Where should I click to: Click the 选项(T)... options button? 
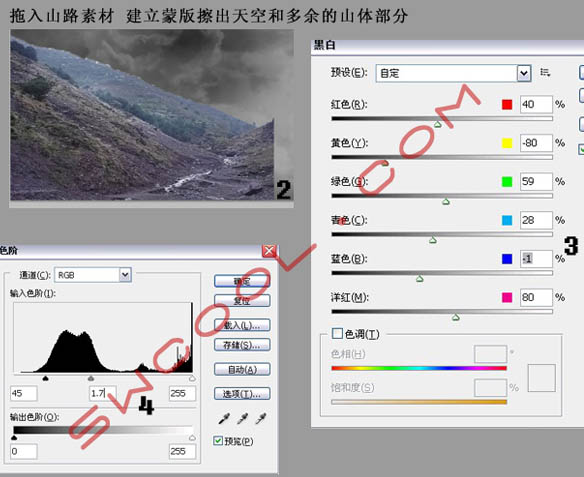click(x=242, y=394)
